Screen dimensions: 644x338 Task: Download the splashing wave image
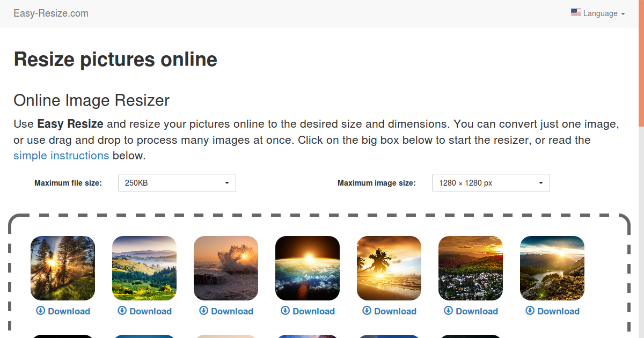click(x=226, y=311)
